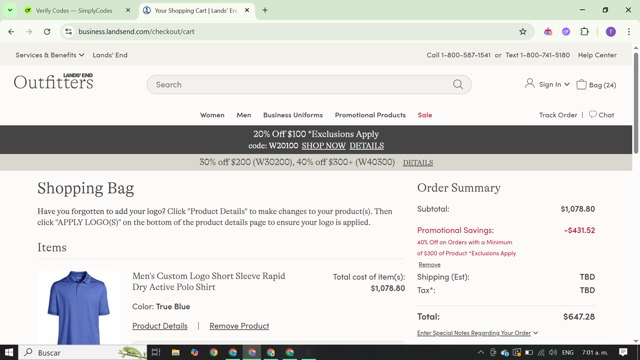
Task: Click the Buscar taskbar search box
Action: click(x=83, y=352)
